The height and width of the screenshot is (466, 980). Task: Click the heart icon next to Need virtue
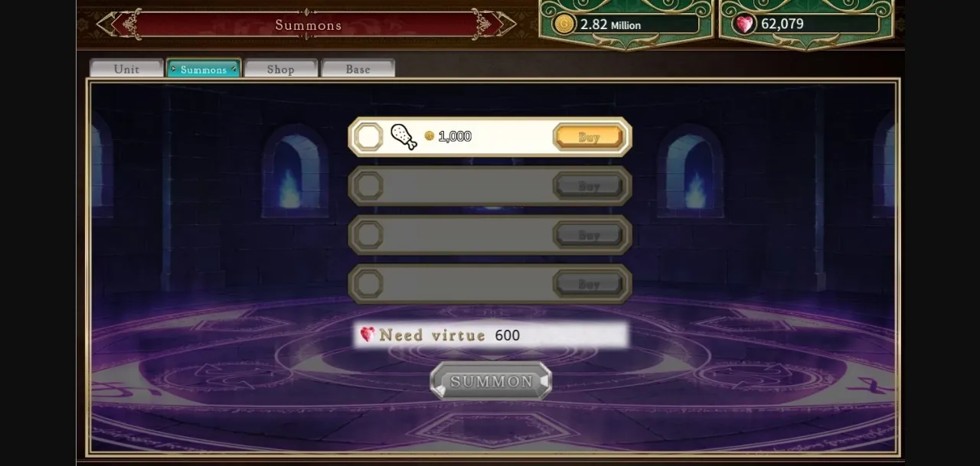pos(367,334)
